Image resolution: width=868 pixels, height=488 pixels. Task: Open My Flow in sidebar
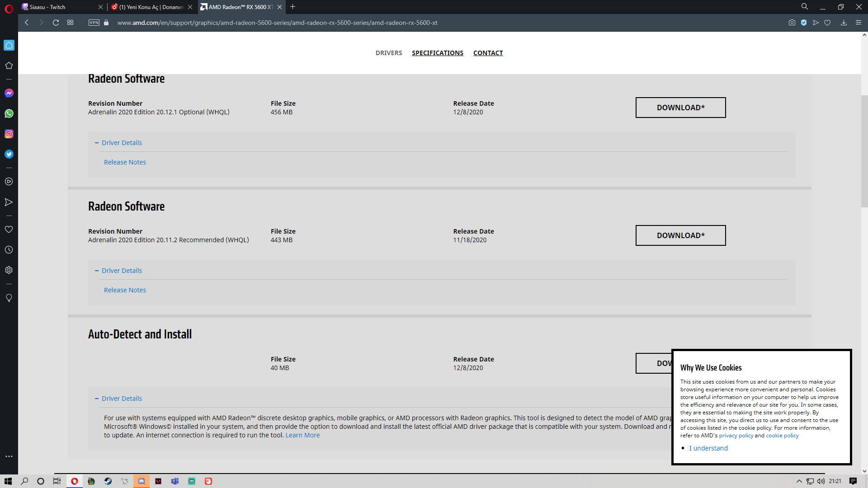(9, 202)
